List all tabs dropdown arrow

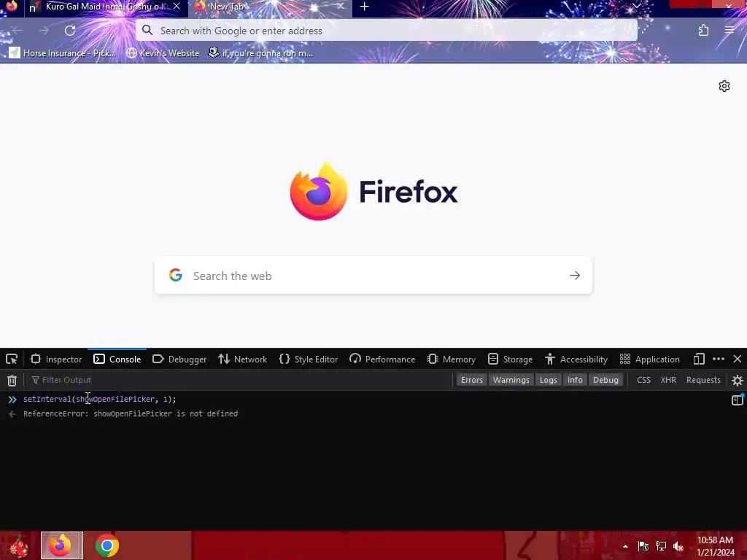coord(636,6)
